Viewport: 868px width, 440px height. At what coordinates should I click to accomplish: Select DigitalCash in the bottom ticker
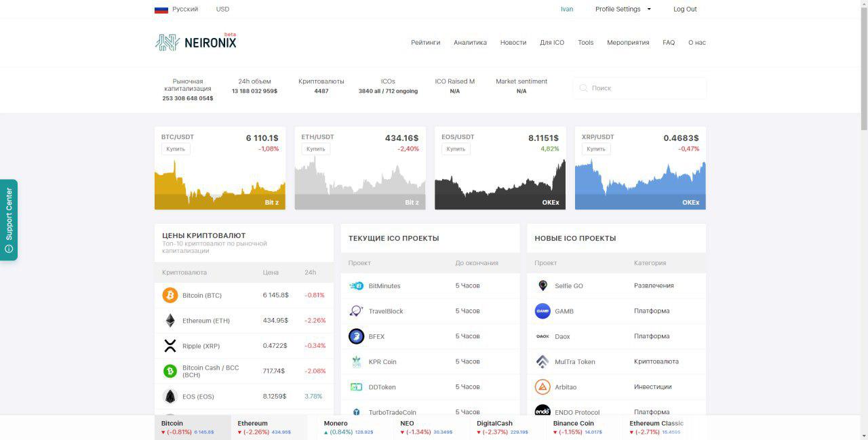(508, 427)
